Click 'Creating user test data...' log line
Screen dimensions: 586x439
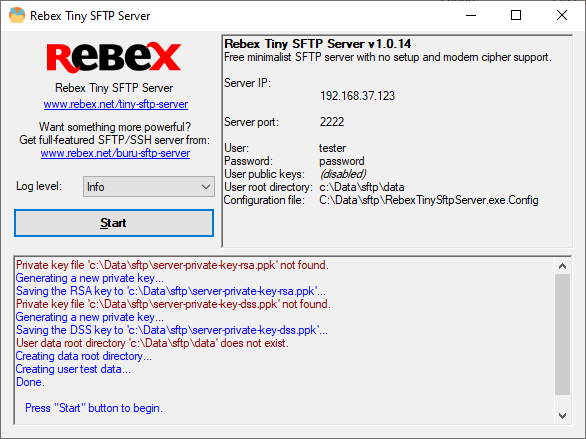pyautogui.click(x=73, y=369)
